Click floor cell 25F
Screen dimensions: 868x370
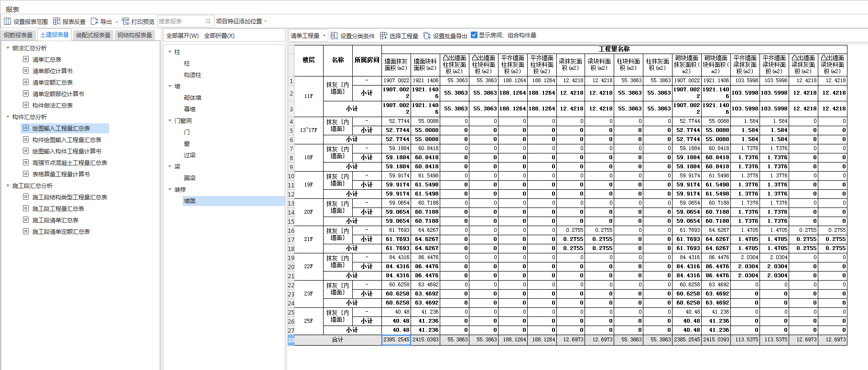pos(309,321)
